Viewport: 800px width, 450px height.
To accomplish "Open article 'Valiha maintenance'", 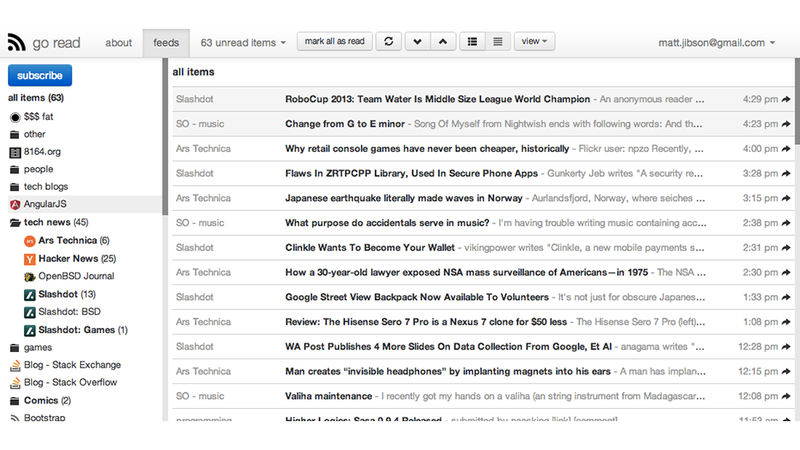I will tap(329, 396).
